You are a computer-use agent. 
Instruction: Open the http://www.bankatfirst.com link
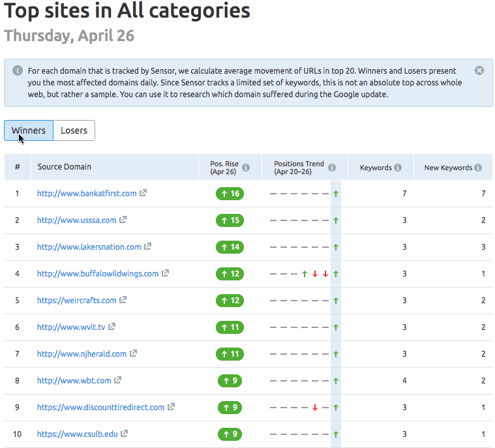click(x=87, y=194)
